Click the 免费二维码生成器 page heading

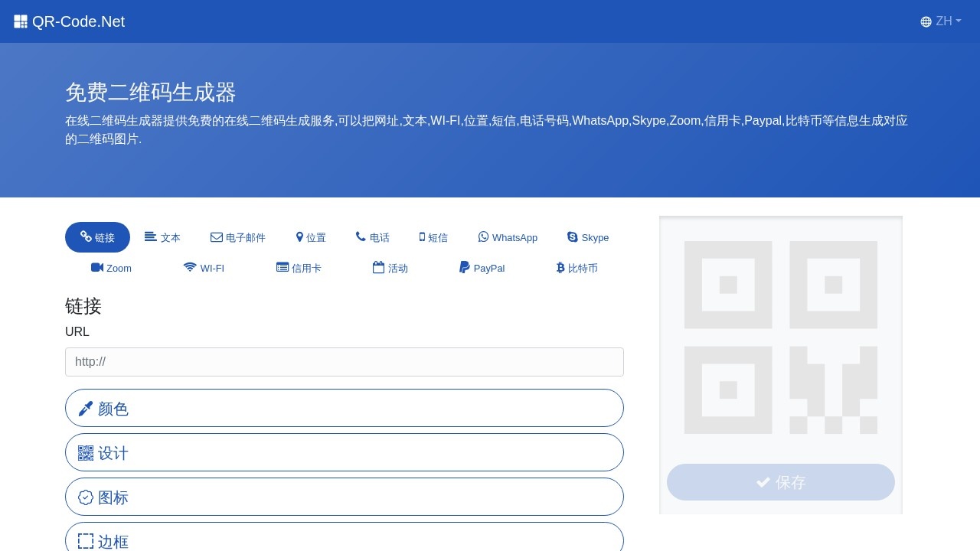151,92
